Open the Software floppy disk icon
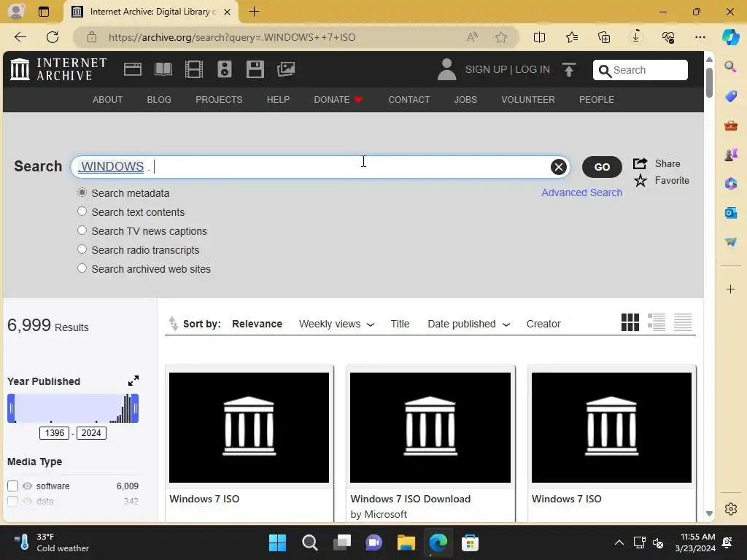The width and height of the screenshot is (747, 560). click(255, 69)
